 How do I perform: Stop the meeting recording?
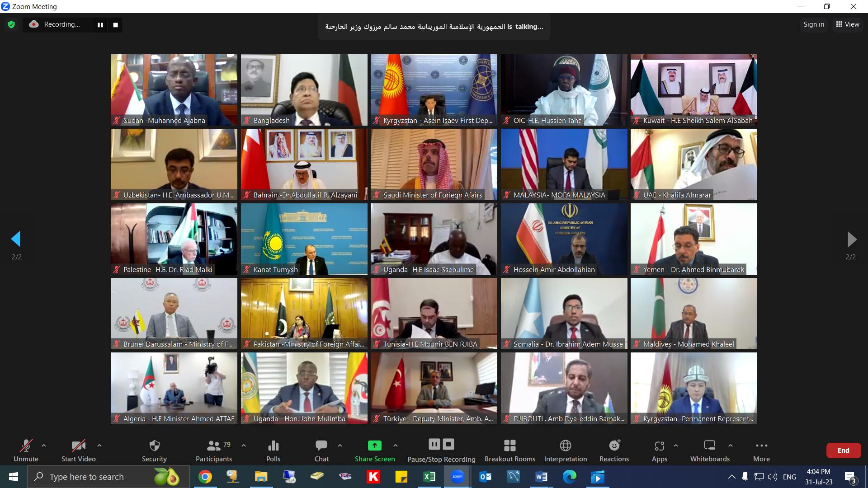[448, 444]
